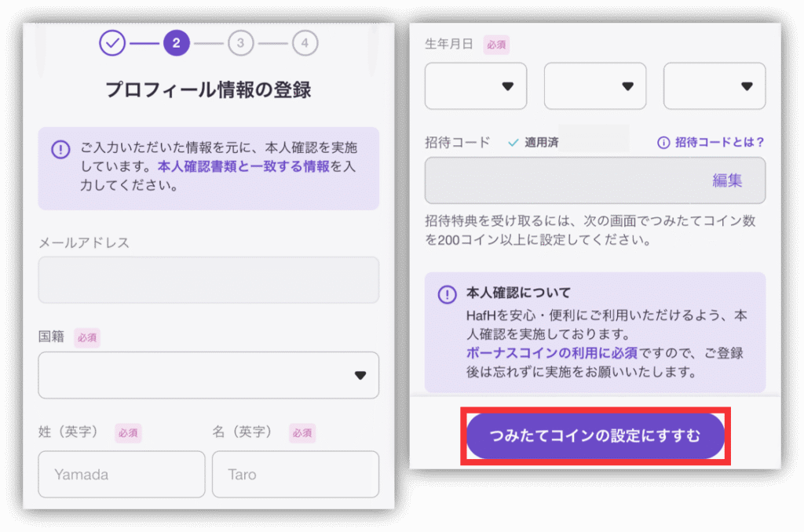Click the 姓（英字） Yamada input field
The height and width of the screenshot is (532, 804).
121,474
